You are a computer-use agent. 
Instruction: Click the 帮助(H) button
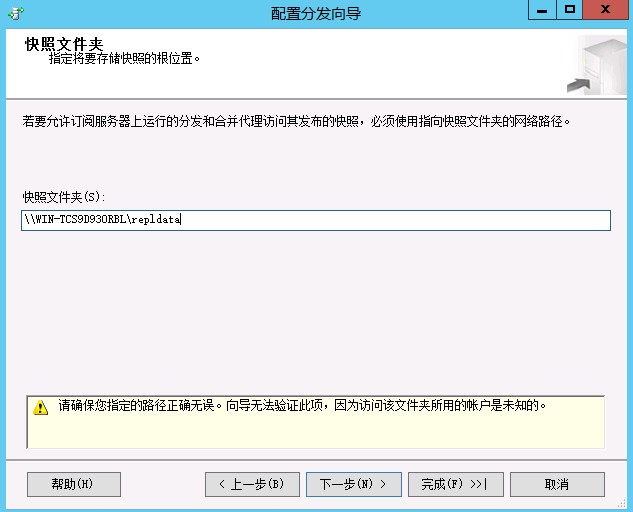(73, 484)
